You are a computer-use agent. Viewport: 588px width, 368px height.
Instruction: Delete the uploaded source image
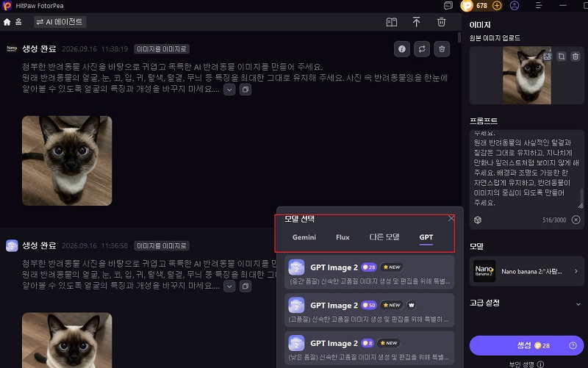[576, 57]
